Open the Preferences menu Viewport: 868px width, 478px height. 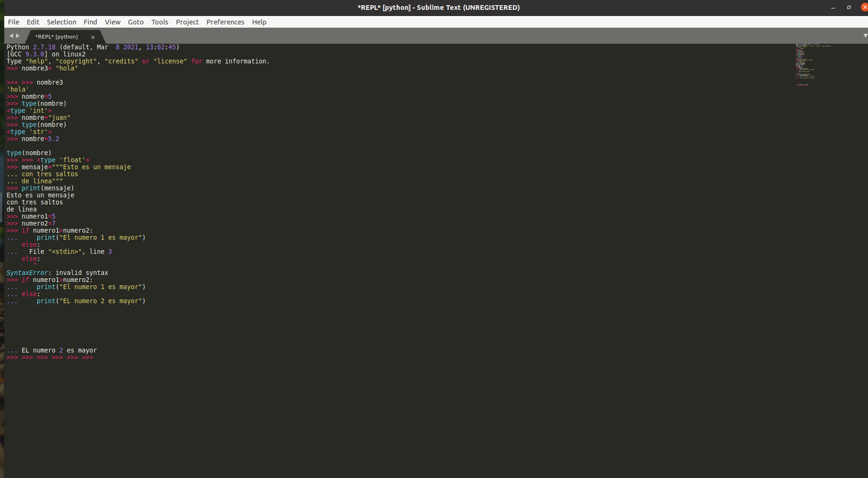click(x=225, y=22)
